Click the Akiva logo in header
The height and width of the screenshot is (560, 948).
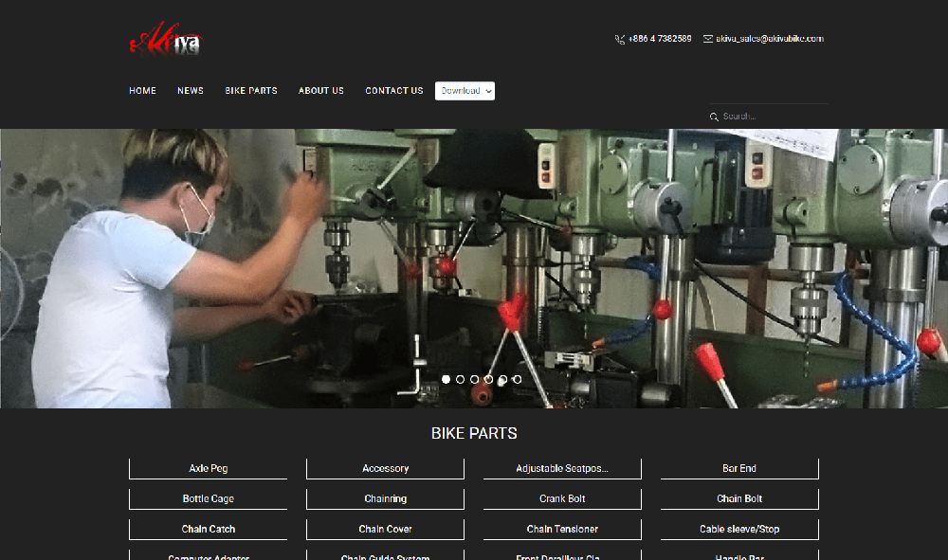click(166, 40)
